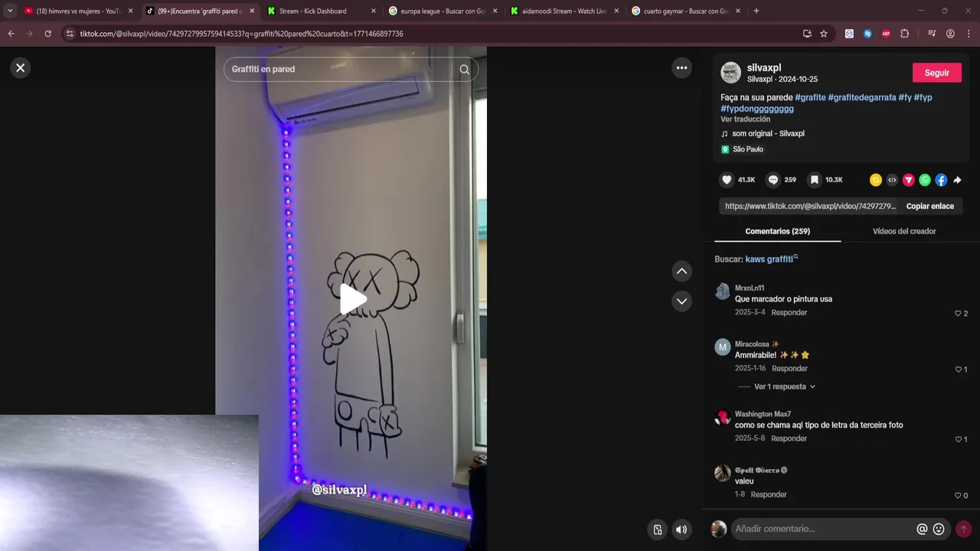Like MrxnLn11's comment heart

pyautogui.click(x=958, y=314)
